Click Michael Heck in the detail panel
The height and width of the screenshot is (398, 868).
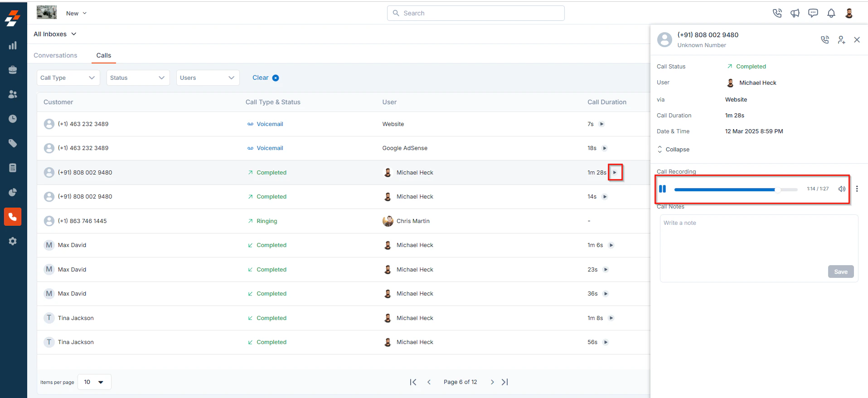[x=757, y=83]
